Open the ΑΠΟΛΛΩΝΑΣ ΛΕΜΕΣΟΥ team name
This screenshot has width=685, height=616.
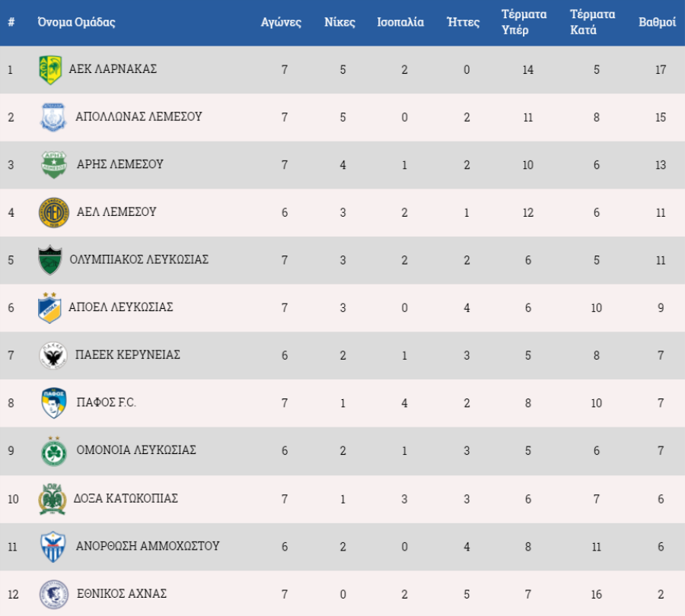139,117
